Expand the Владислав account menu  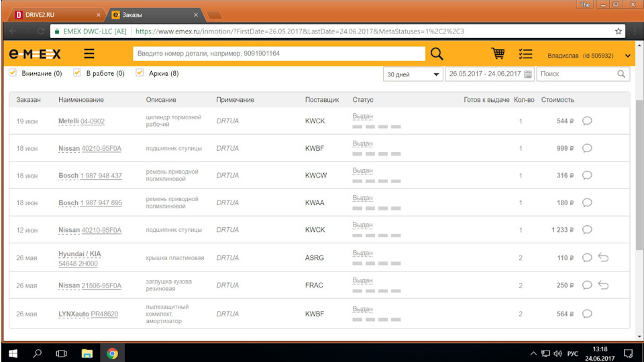(x=628, y=56)
